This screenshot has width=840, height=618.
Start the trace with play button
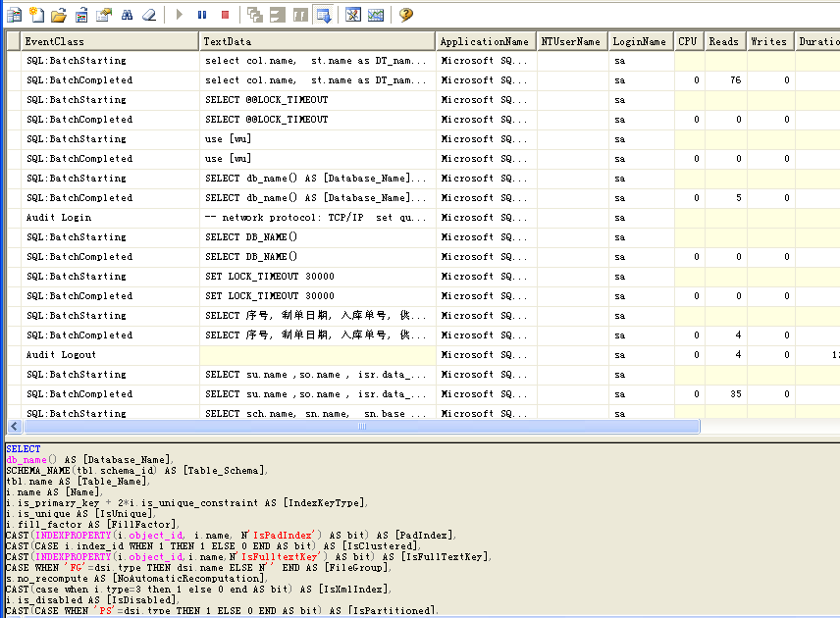(180, 15)
